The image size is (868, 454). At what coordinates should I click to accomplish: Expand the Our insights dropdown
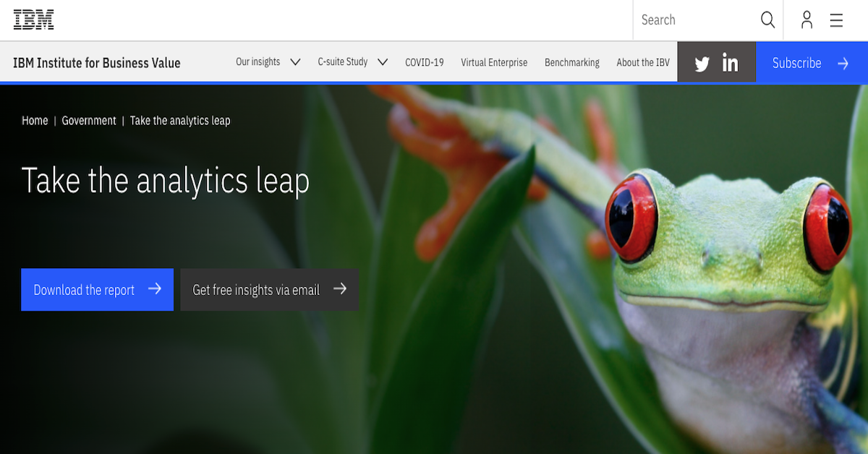[268, 62]
